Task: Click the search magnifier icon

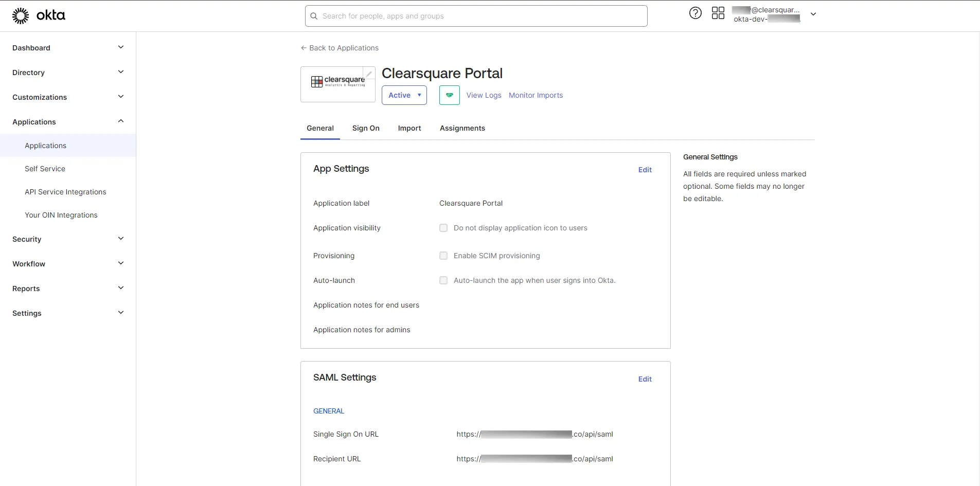Action: tap(314, 16)
